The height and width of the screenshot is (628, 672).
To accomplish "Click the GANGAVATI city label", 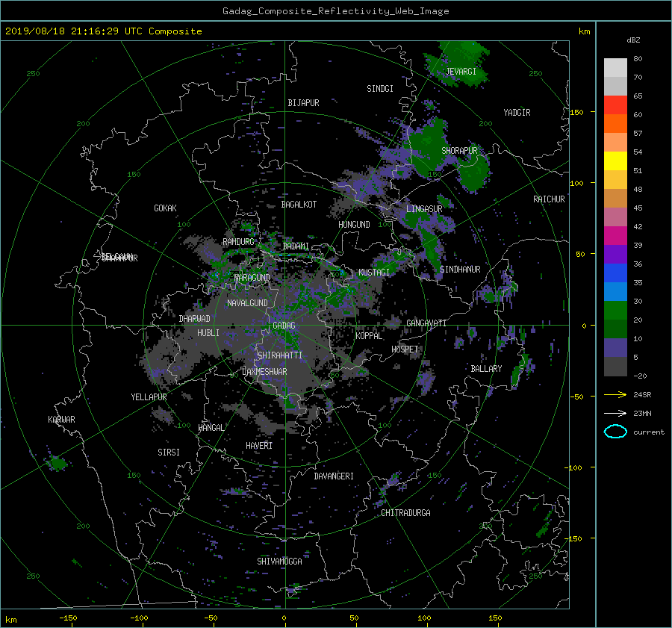I will tap(426, 323).
